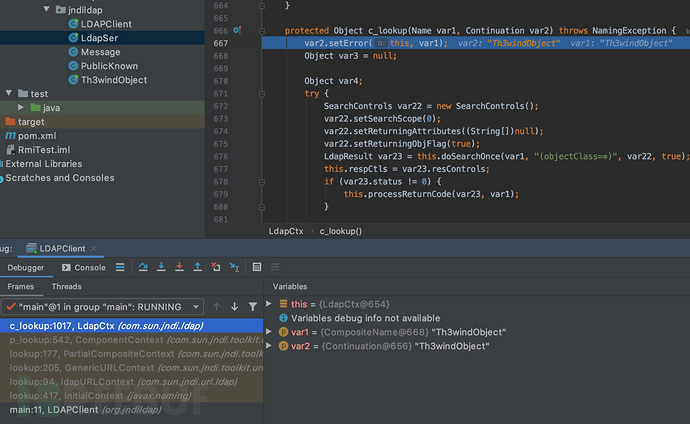Expand the java folder under test

[22, 107]
